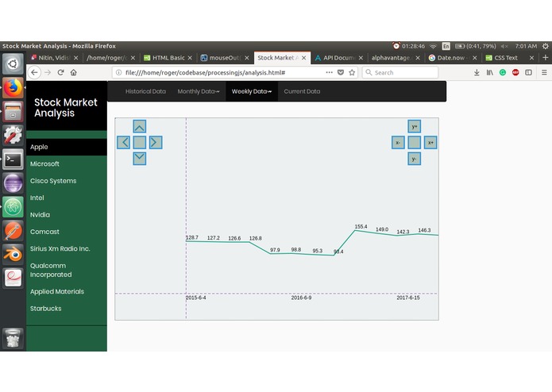Open the Historical Data tab
The width and height of the screenshot is (552, 392).
[x=145, y=91]
